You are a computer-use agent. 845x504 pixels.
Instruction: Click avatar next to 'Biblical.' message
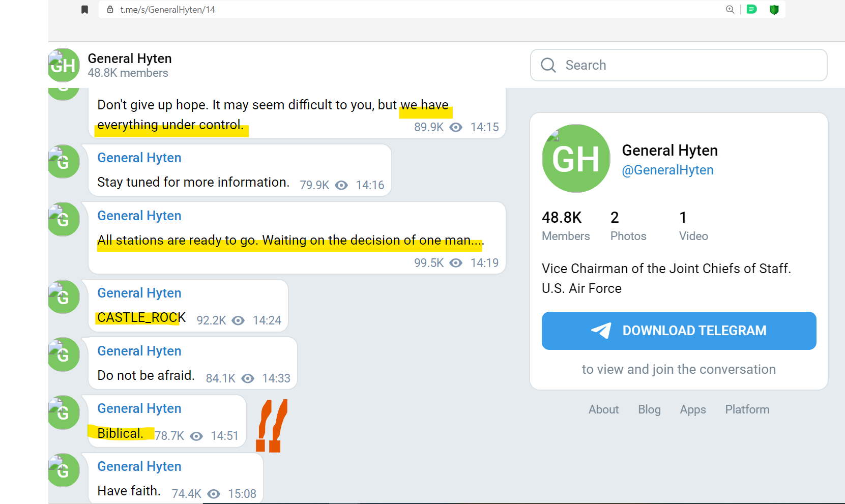[64, 412]
